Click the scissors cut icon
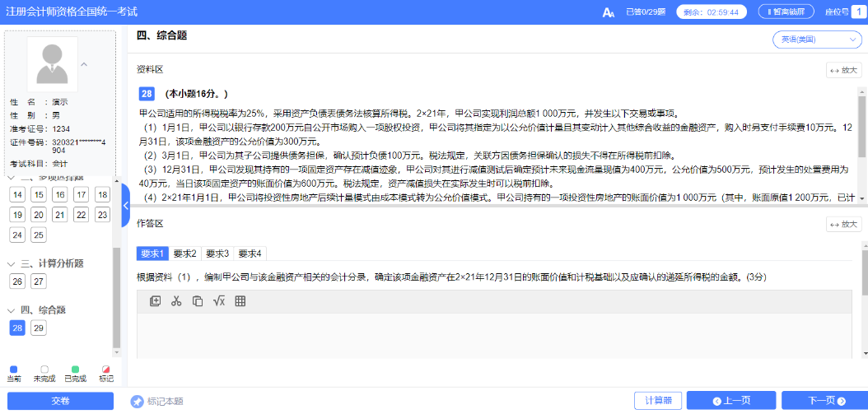Image resolution: width=868 pixels, height=414 pixels. (x=176, y=301)
